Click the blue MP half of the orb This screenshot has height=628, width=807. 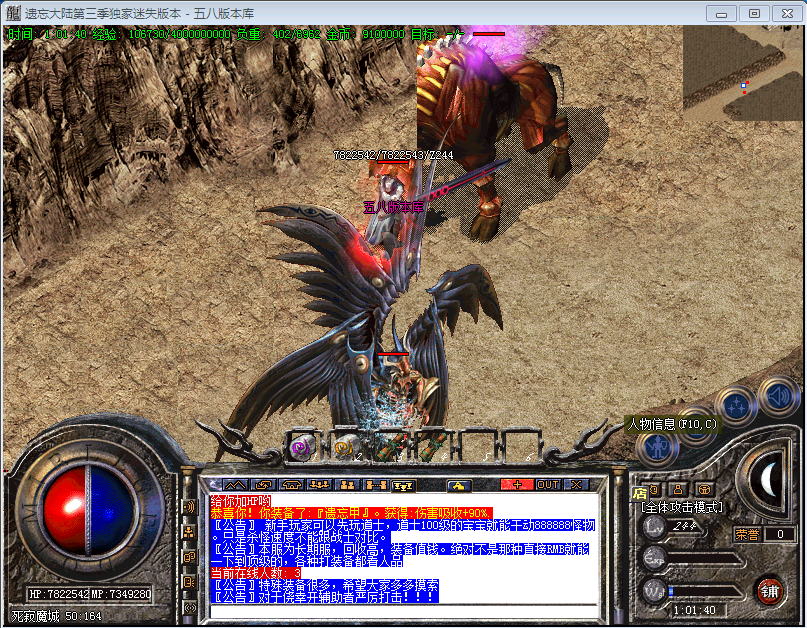tap(112, 511)
